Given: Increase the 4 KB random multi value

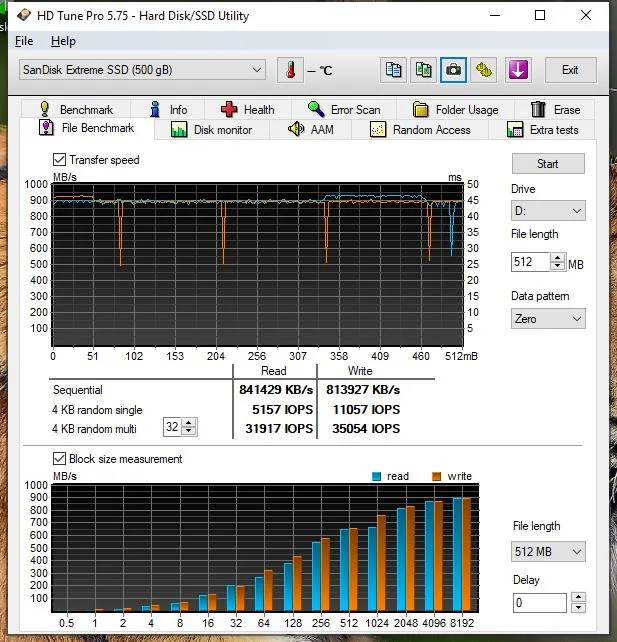Looking at the screenshot, I should 189,423.
